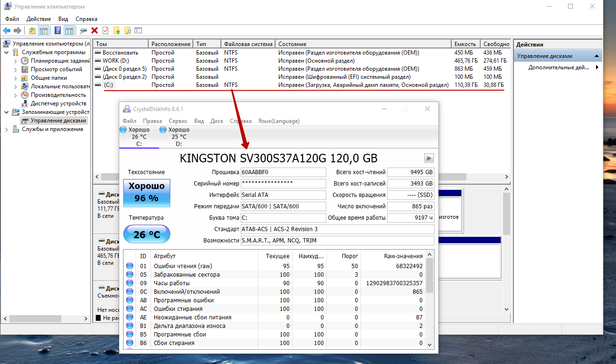The width and height of the screenshot is (616, 364).
Task: Open the Справка menu in Computer Management
Action: point(86,19)
